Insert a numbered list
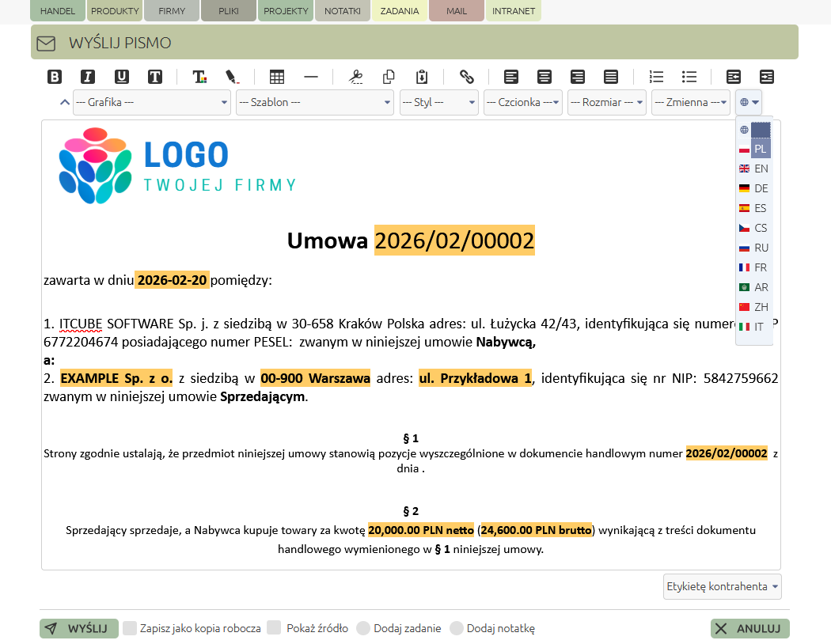The height and width of the screenshot is (644, 831). tap(656, 77)
